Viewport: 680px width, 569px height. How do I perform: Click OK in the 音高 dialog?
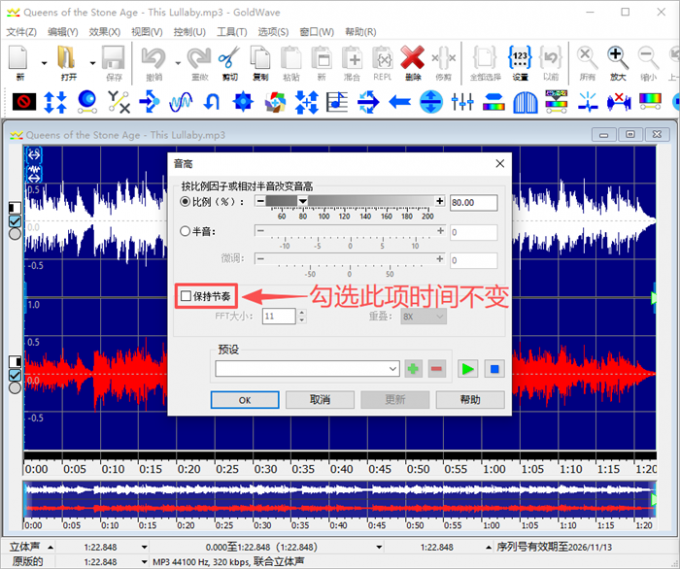[x=245, y=400]
